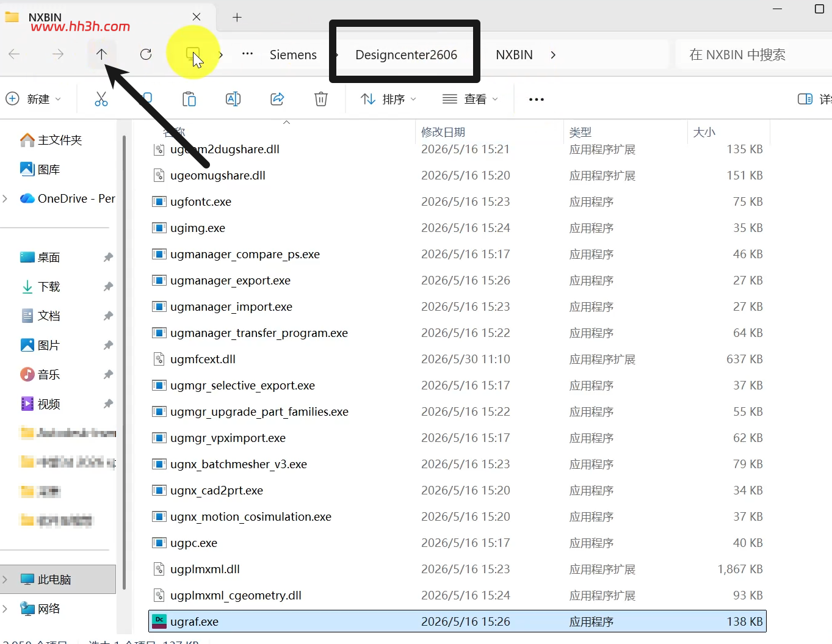This screenshot has height=644, width=832.
Task: Open the New (新建) dropdown
Action: (x=34, y=99)
